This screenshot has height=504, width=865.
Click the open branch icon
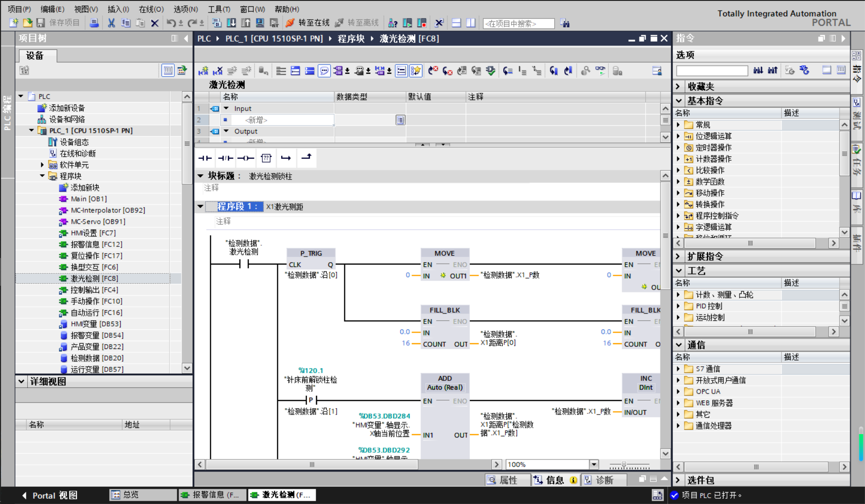[x=286, y=158]
